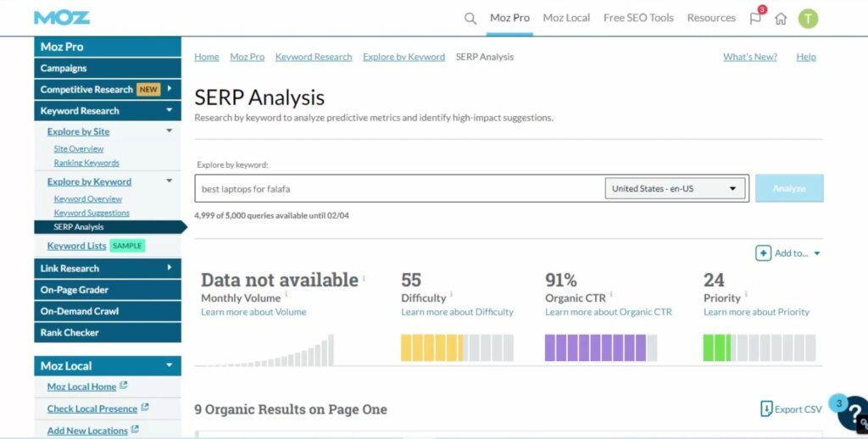Image resolution: width=868 pixels, height=439 pixels.
Task: Click Learn more about Organic CTR
Action: click(x=609, y=312)
